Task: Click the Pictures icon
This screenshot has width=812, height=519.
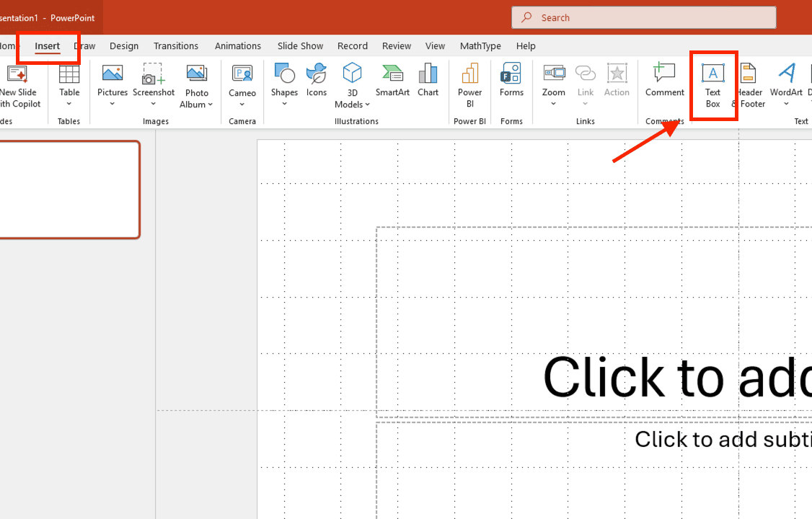Action: pos(112,74)
